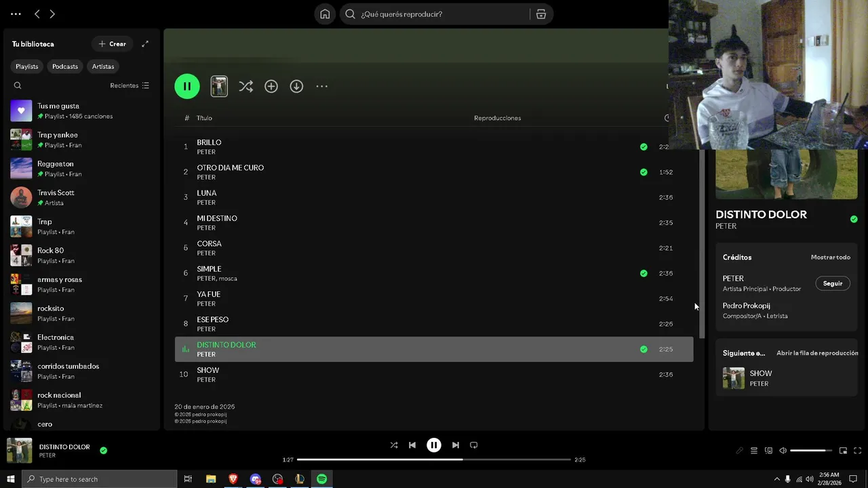
Task: Open the mosca artist link on SIMPLE
Action: pos(228,279)
